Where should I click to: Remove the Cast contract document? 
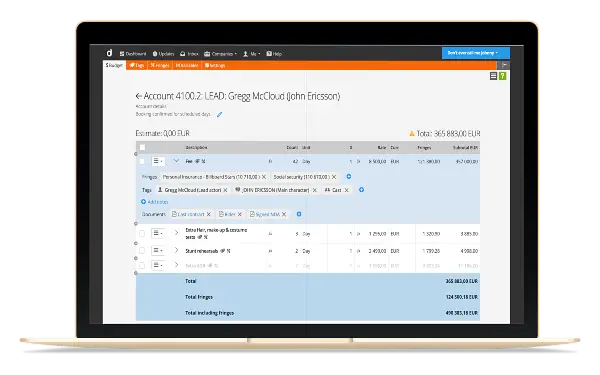tap(209, 214)
